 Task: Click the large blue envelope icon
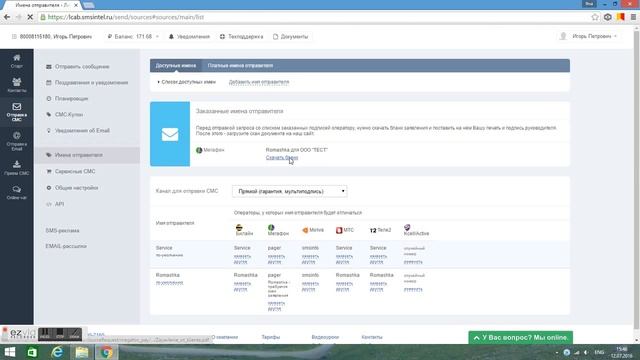(170, 134)
